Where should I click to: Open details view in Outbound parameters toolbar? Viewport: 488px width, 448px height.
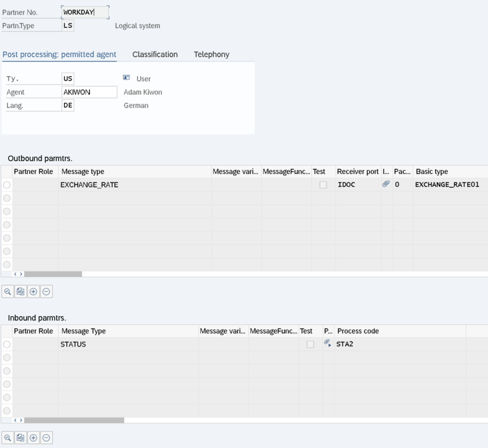click(x=8, y=291)
